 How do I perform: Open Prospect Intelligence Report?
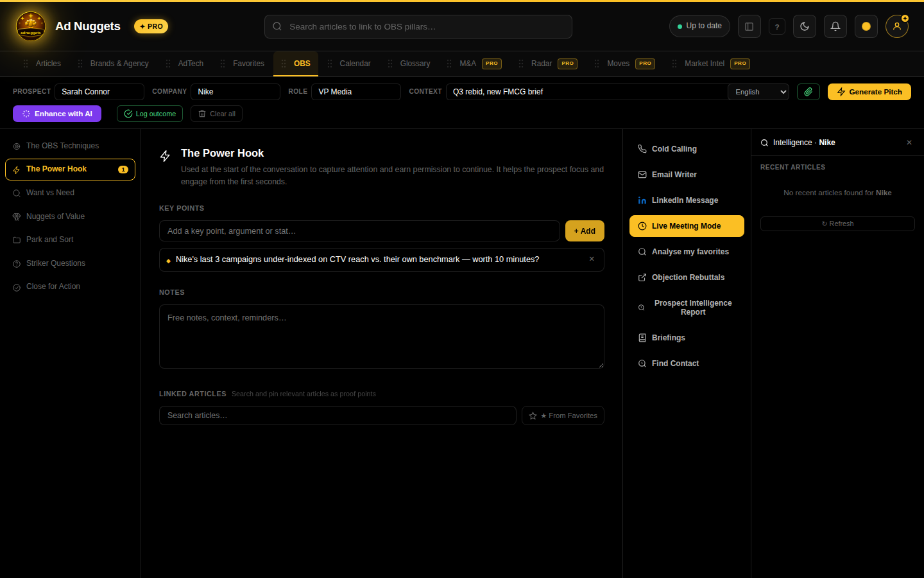(687, 308)
